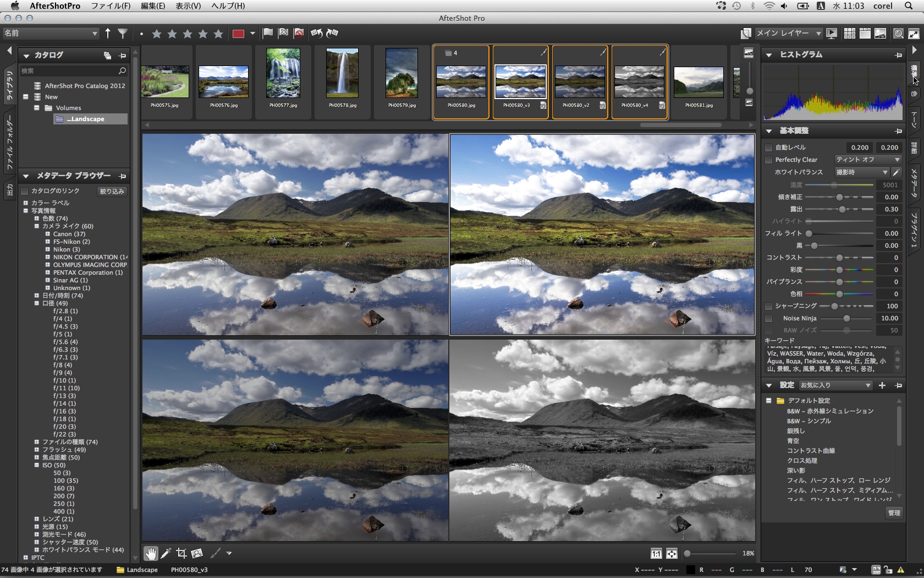Enable the 自動レベル checkbox
Screen dimensions: 924x578
(769, 148)
